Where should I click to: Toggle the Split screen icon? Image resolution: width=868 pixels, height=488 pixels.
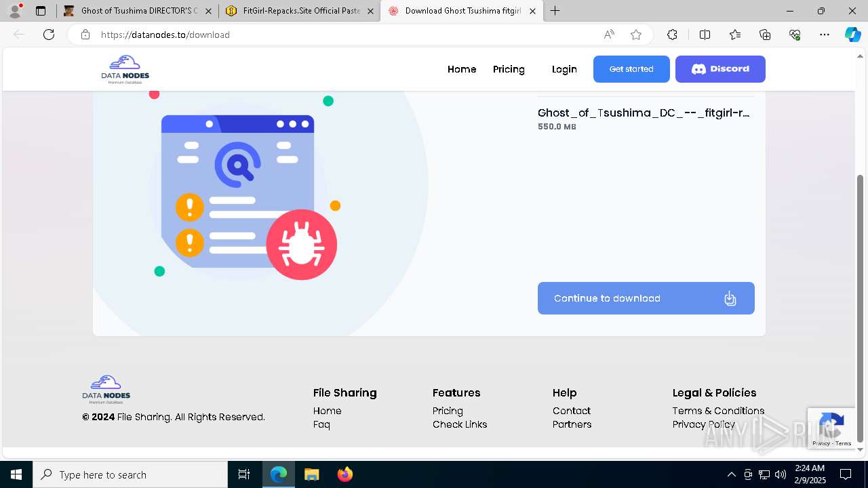pos(705,35)
